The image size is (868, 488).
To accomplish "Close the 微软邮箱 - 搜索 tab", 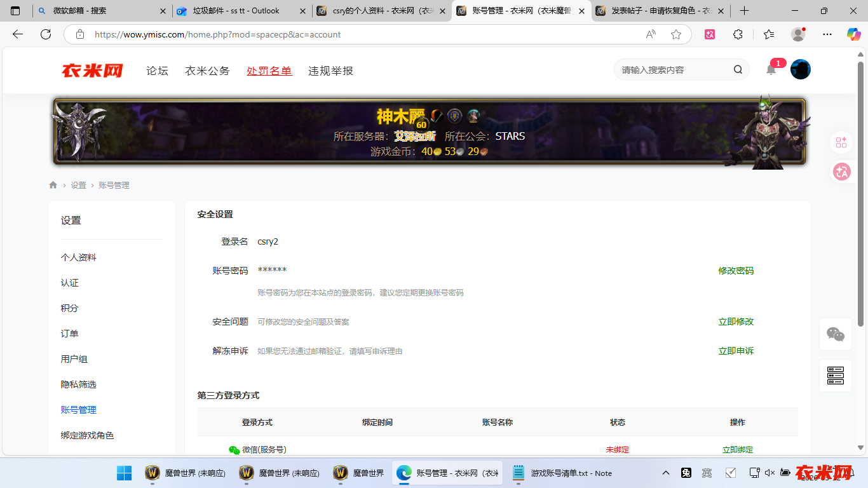I will pyautogui.click(x=163, y=11).
